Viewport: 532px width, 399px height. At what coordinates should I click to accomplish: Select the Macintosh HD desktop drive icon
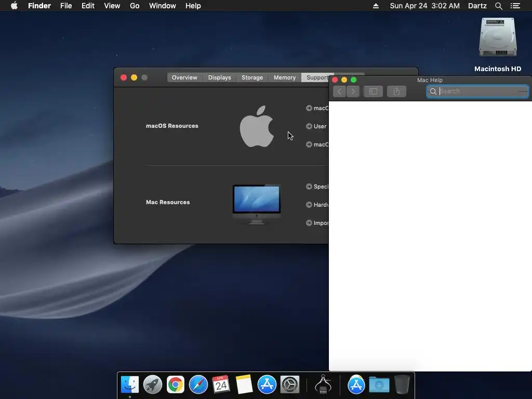tap(498, 38)
